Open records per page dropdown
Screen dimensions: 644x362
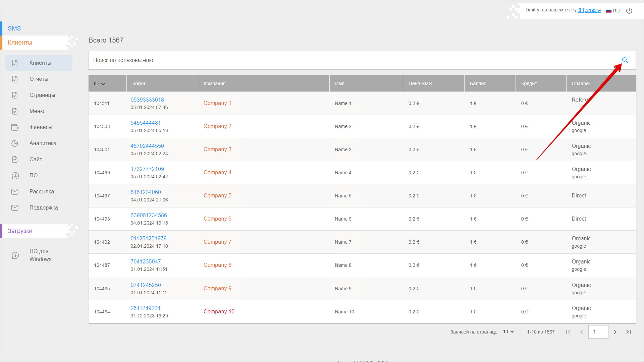[x=508, y=332]
